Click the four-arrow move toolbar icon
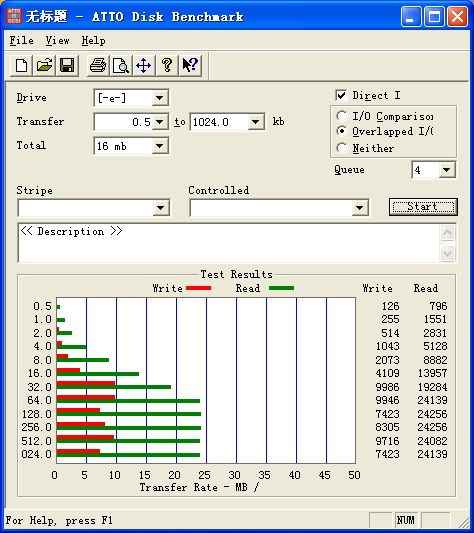Screen dimensions: 474x533 [143, 65]
